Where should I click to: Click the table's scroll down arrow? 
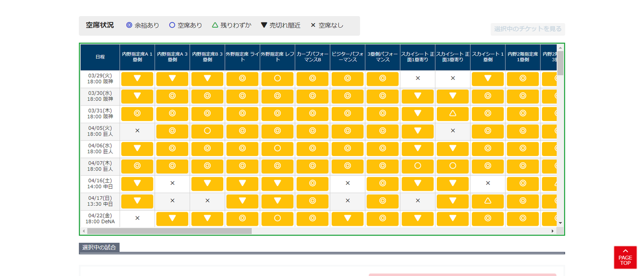point(560,223)
